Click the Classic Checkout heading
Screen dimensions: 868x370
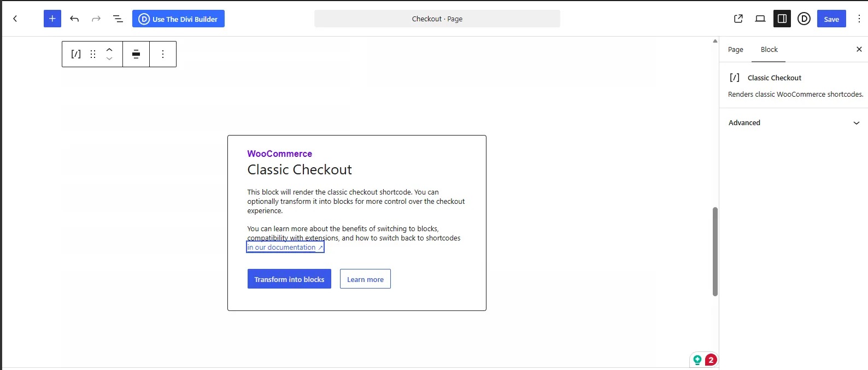(300, 170)
